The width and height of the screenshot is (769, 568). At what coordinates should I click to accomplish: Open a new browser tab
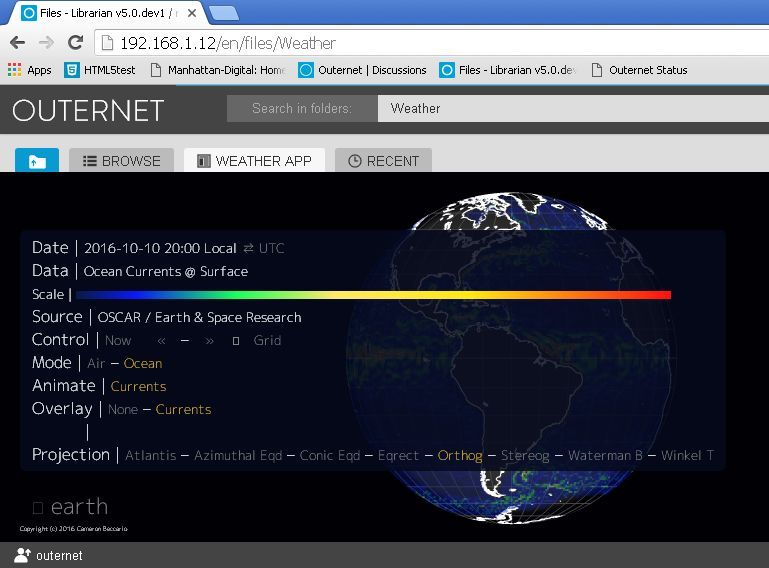tap(224, 13)
